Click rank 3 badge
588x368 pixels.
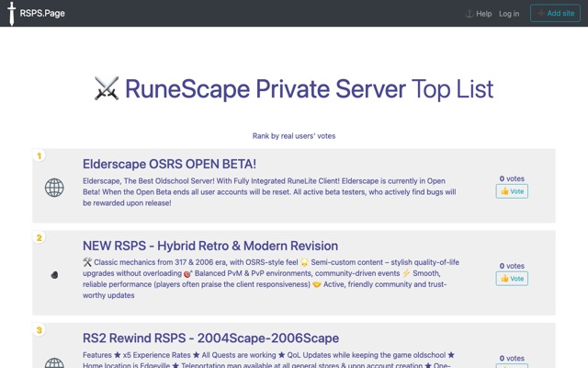coord(39,330)
